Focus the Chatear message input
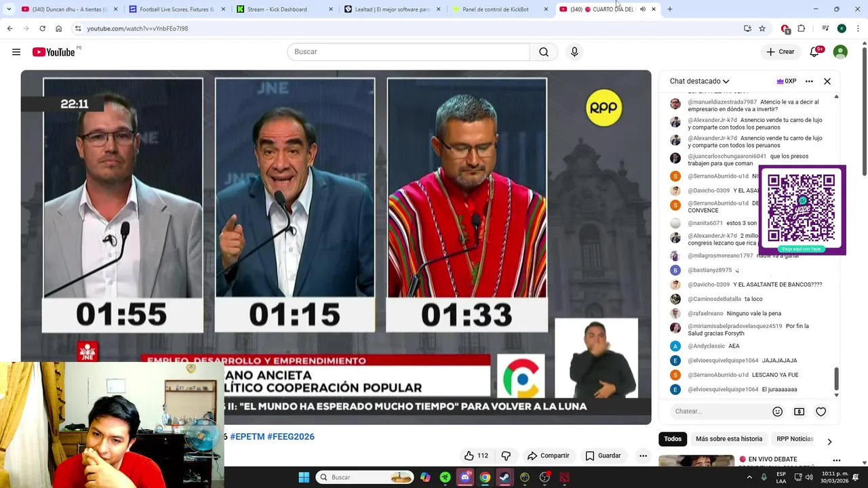 [x=719, y=411]
